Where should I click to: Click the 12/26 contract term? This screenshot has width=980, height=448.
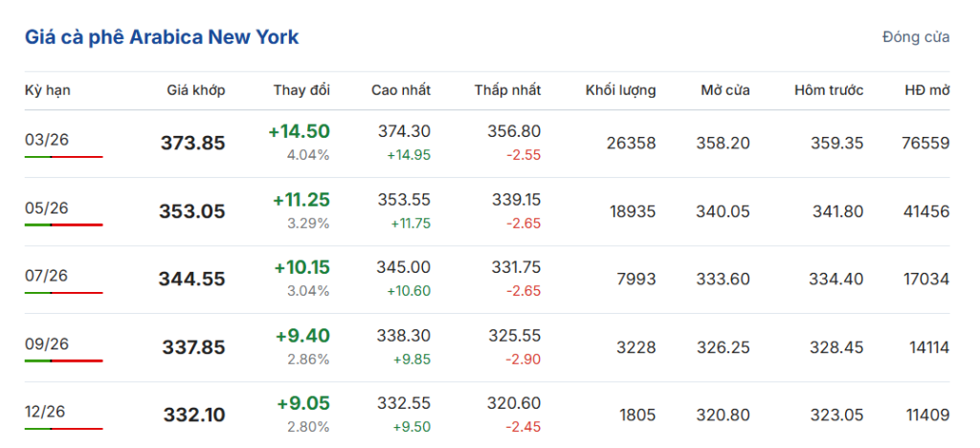[47, 411]
